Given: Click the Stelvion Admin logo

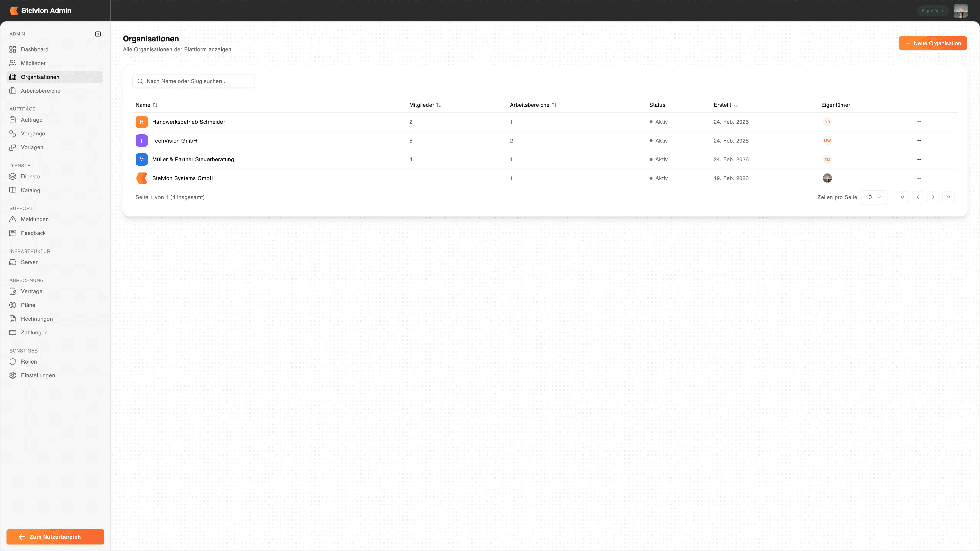Looking at the screenshot, I should coord(14,11).
